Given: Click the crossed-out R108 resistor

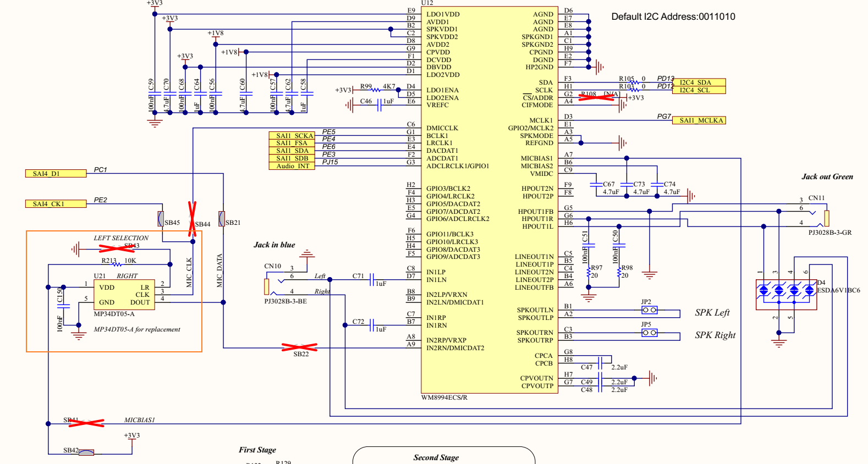Looking at the screenshot, I should [x=596, y=97].
